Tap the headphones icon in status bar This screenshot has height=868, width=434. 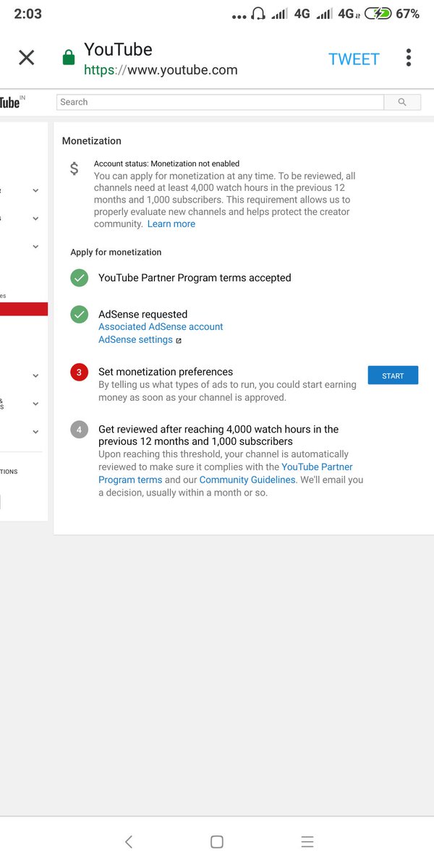tap(258, 13)
